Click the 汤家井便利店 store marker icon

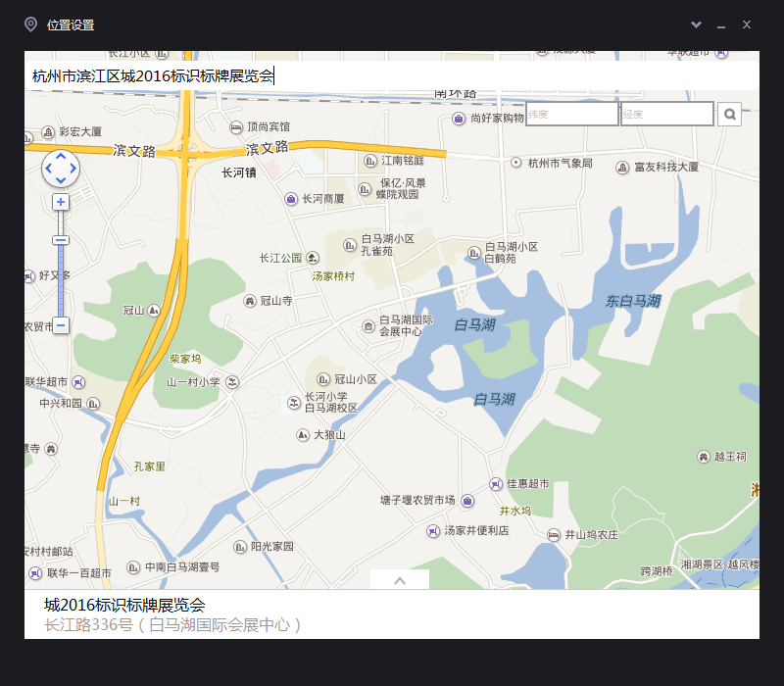pos(433,531)
